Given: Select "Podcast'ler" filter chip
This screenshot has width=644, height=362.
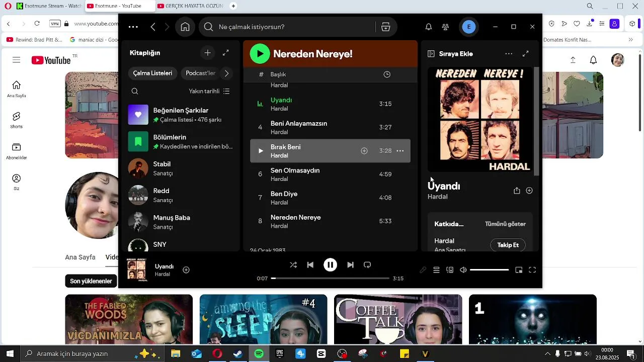Looking at the screenshot, I should tap(200, 73).
